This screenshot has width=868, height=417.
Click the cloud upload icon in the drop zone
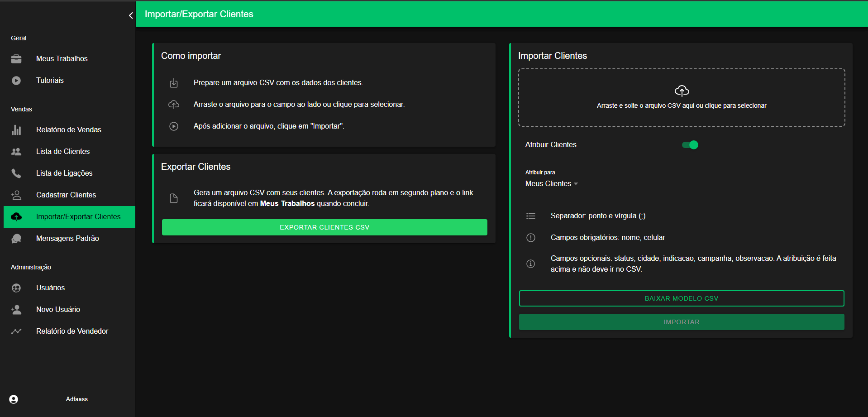tap(682, 91)
